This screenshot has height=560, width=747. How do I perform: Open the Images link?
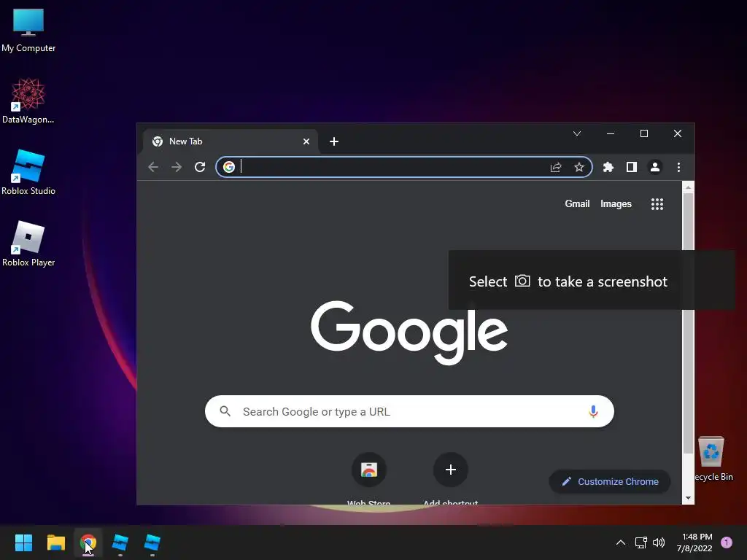point(616,204)
